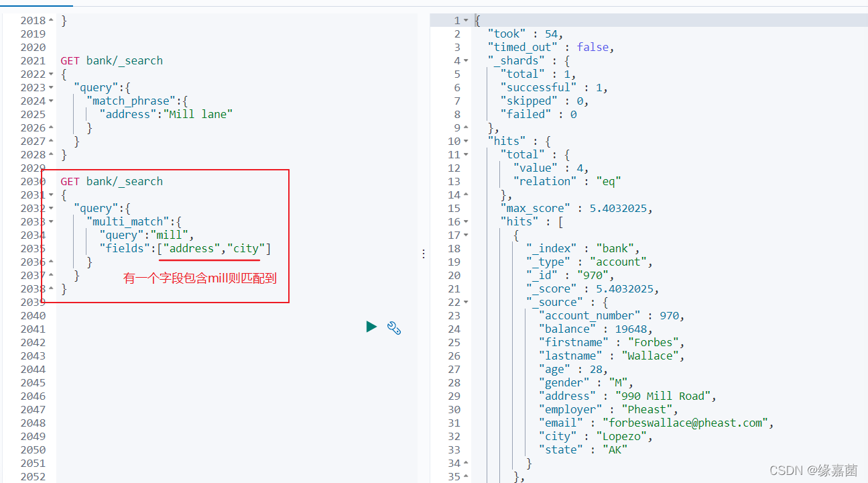Click the "fields" array line with address and city

point(185,248)
